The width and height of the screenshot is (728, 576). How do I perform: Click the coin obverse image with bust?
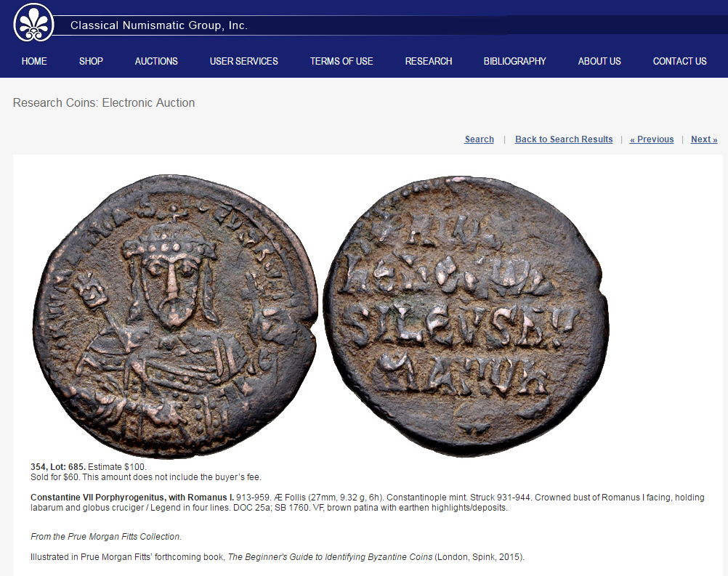click(175, 316)
